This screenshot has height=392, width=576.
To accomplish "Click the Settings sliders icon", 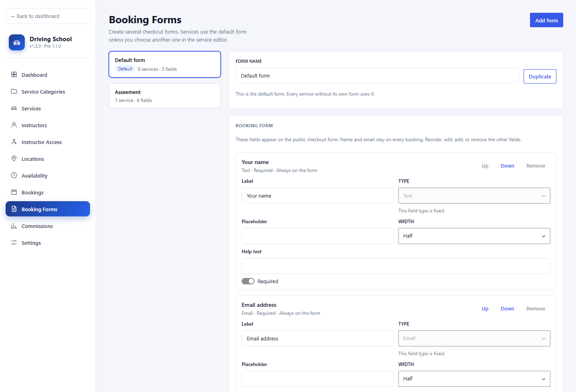I will coord(14,243).
